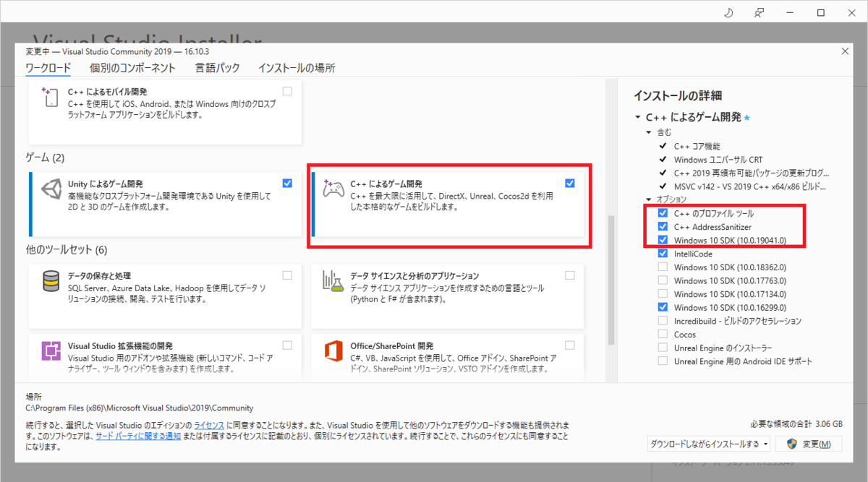Check Windows 10 SDK (10.0.18362.0)
This screenshot has height=482, width=868.
[x=663, y=267]
